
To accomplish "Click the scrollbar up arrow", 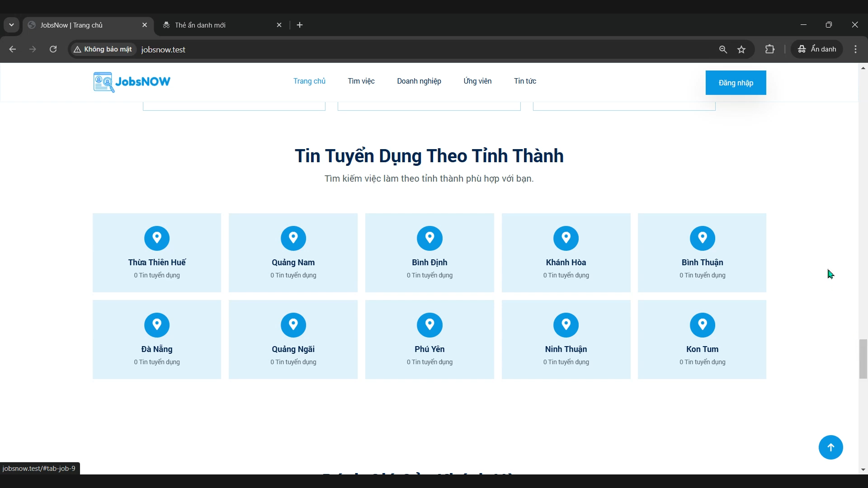I will [863, 68].
